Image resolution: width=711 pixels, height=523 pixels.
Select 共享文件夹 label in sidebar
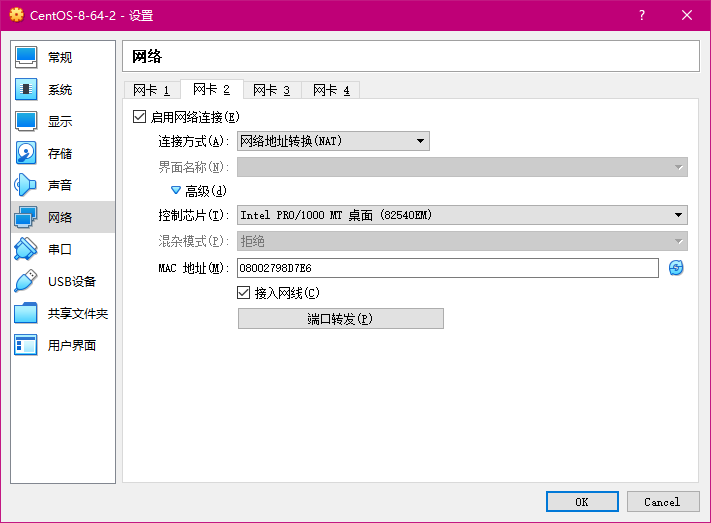click(78, 313)
